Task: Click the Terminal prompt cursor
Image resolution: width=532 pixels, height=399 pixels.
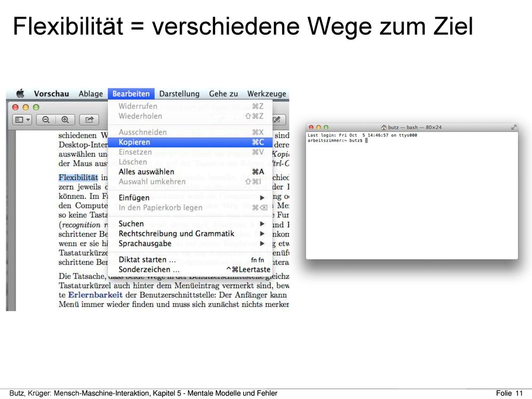Action: tap(366, 140)
